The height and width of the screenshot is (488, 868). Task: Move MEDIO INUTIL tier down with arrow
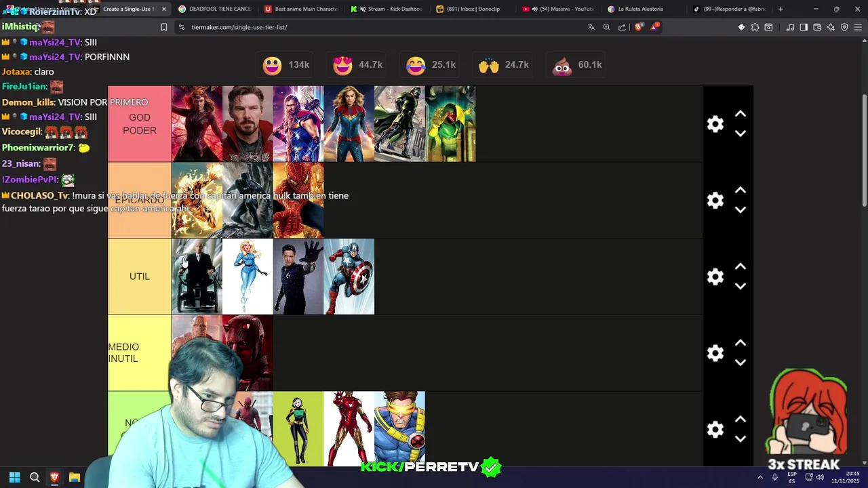[741, 363]
